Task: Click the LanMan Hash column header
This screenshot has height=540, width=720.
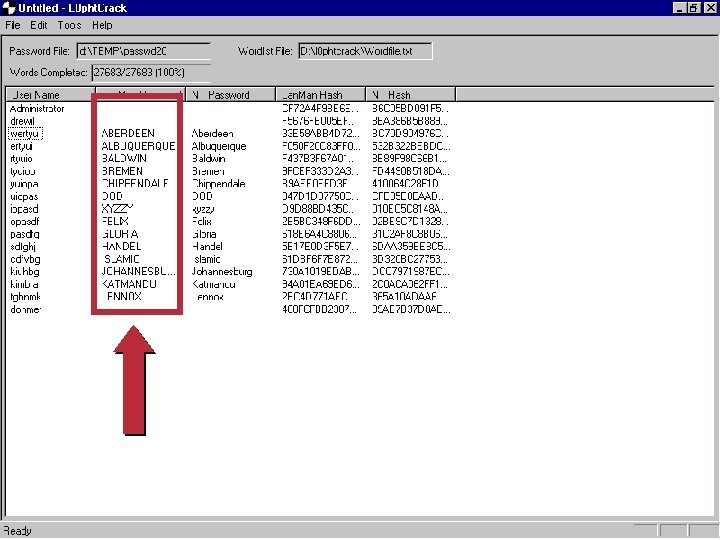Action: tap(321, 95)
